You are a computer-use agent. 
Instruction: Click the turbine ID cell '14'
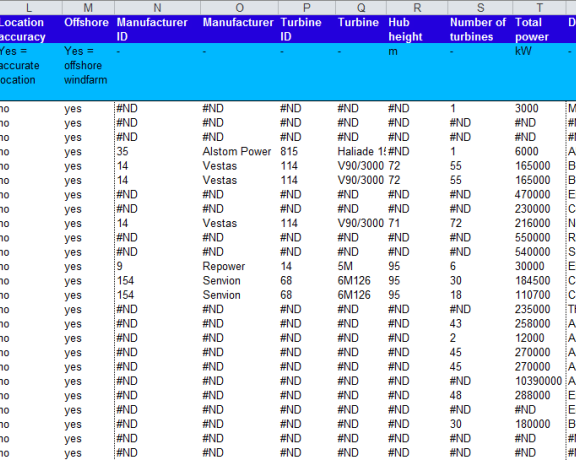[307, 266]
